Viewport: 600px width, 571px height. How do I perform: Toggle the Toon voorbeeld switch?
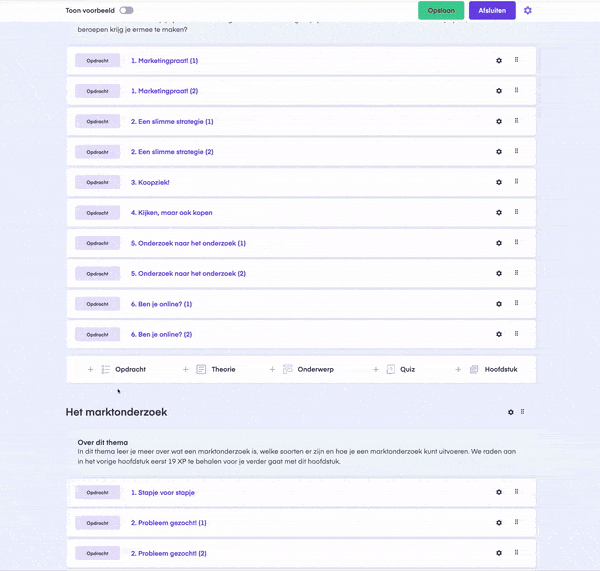(126, 10)
